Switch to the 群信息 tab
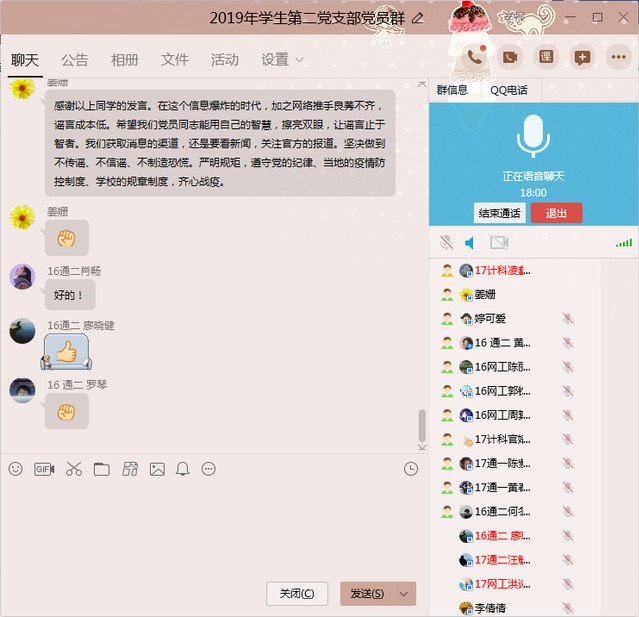 click(x=451, y=90)
